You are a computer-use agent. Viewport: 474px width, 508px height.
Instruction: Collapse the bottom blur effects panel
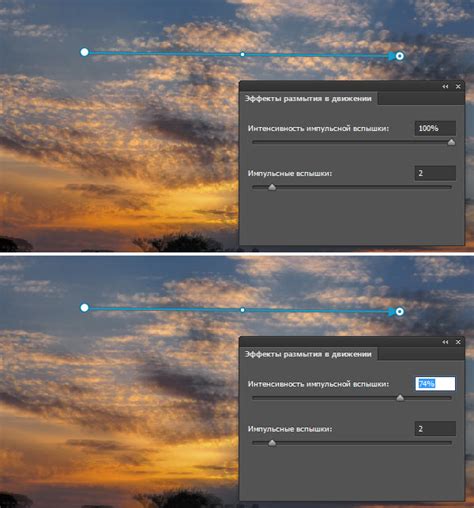445,342
